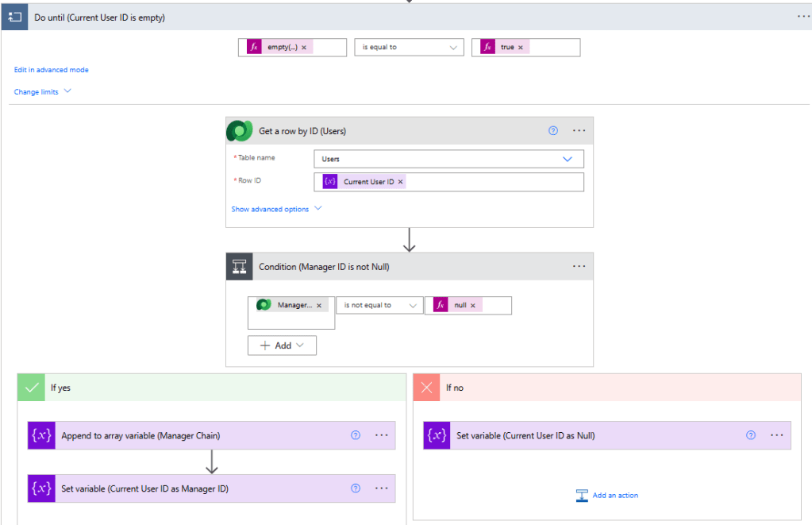This screenshot has width=812, height=525.
Task: Click help icon on Append to array variable
Action: click(356, 435)
